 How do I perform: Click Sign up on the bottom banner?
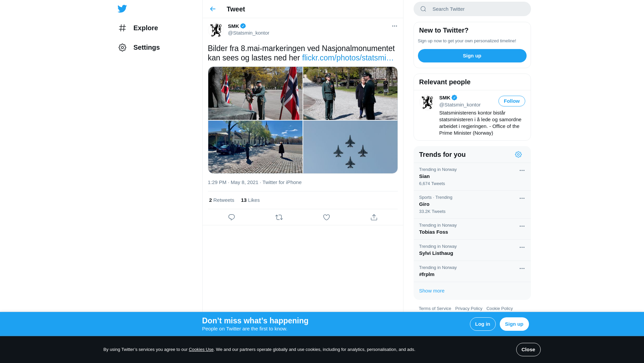pyautogui.click(x=514, y=324)
